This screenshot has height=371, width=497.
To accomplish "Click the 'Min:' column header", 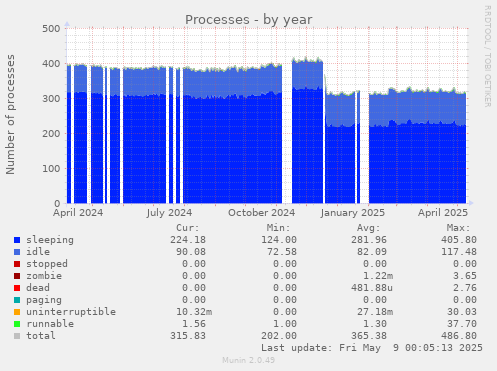I will pos(278,228).
